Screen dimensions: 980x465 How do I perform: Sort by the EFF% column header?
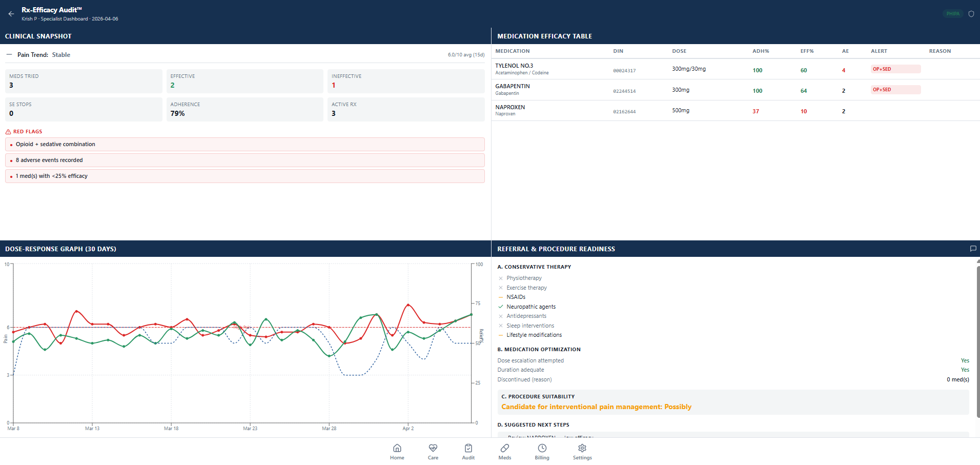[x=807, y=51]
